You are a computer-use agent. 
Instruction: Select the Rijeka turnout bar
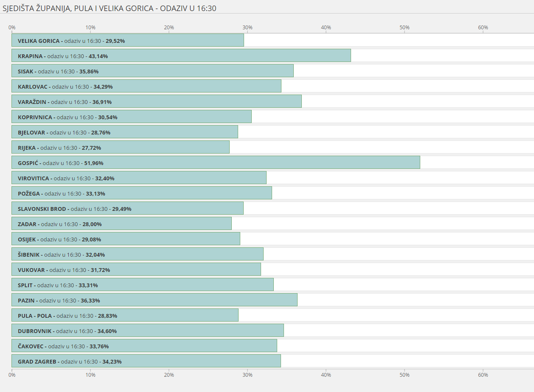point(121,147)
